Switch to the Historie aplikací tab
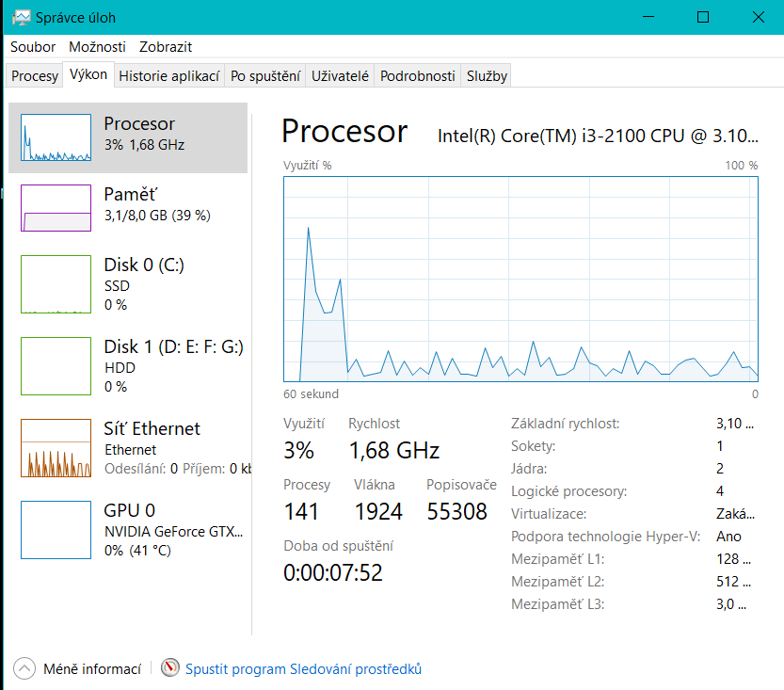The width and height of the screenshot is (784, 690). [x=169, y=76]
